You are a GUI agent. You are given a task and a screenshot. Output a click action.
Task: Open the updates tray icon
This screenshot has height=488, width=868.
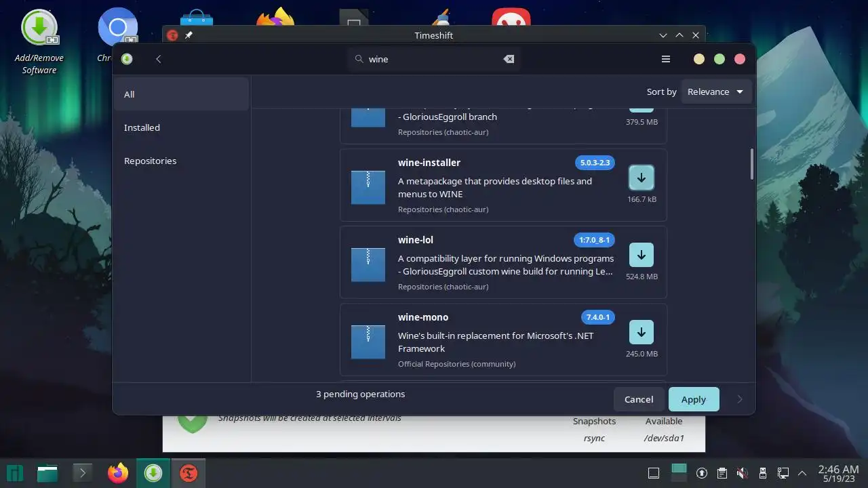pos(703,473)
